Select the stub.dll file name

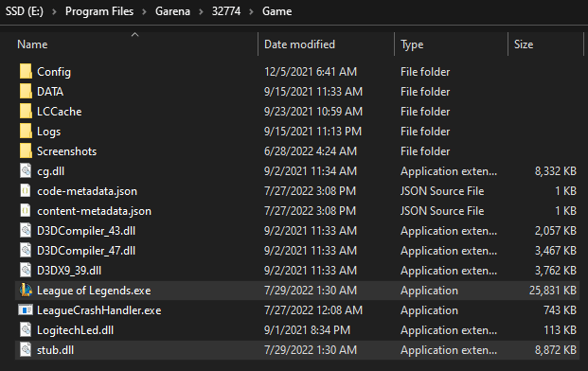56,350
